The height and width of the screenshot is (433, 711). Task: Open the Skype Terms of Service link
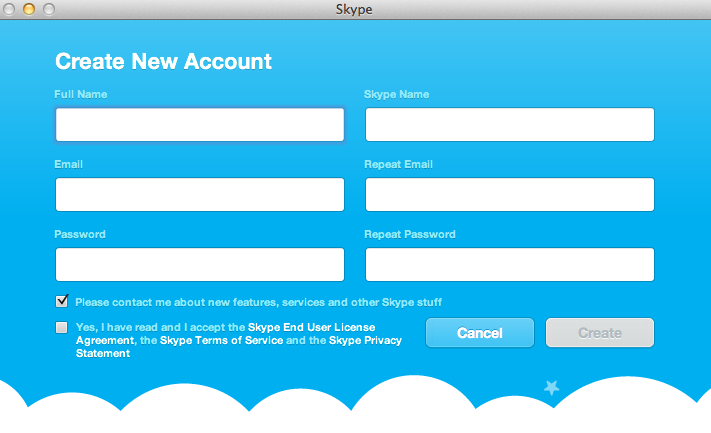click(x=221, y=340)
